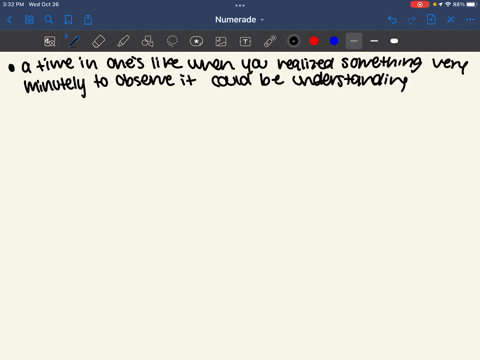Tap the handwritten word 'realized'

(x=306, y=63)
